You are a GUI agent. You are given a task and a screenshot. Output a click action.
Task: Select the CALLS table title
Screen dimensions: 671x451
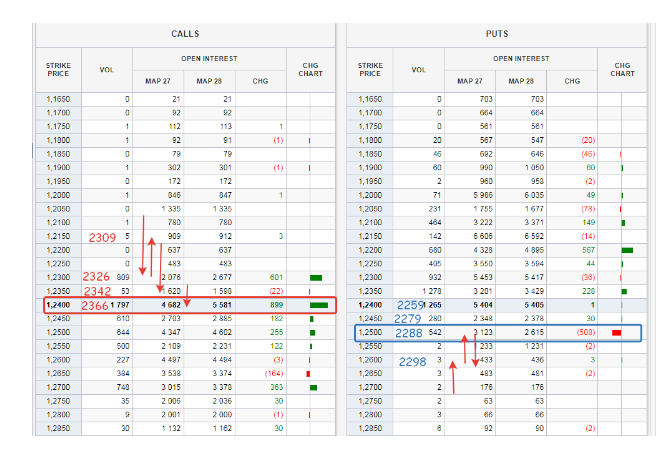click(185, 34)
